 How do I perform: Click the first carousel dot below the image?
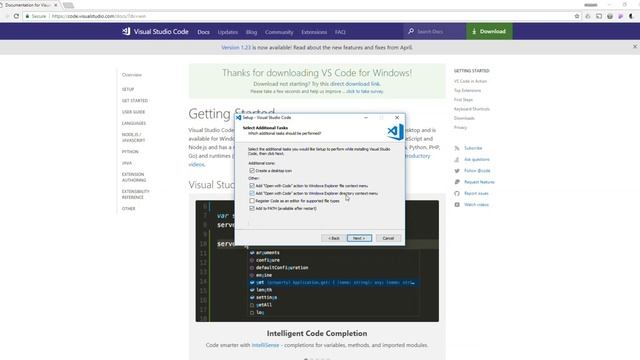tap(306, 359)
